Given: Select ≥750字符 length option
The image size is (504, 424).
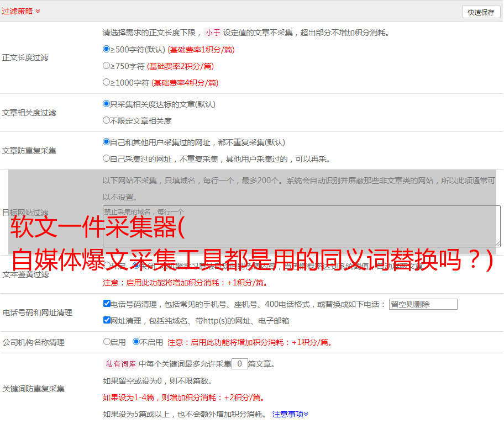Looking at the screenshot, I should click(106, 66).
